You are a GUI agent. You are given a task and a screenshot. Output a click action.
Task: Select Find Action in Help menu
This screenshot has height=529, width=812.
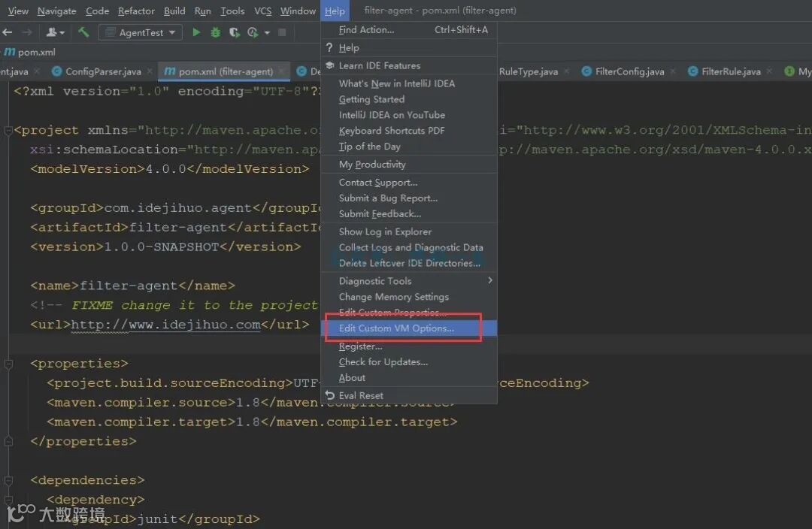coord(409,30)
